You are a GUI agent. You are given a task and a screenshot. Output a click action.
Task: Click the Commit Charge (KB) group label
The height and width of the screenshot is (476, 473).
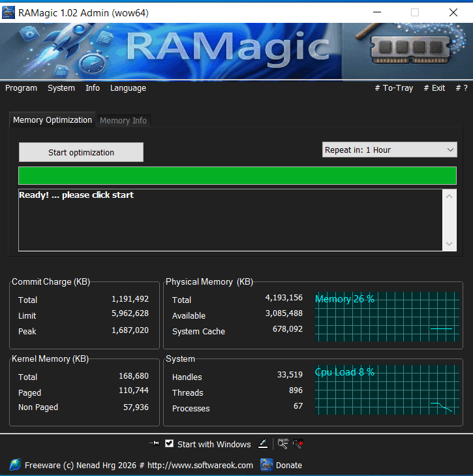(x=51, y=281)
